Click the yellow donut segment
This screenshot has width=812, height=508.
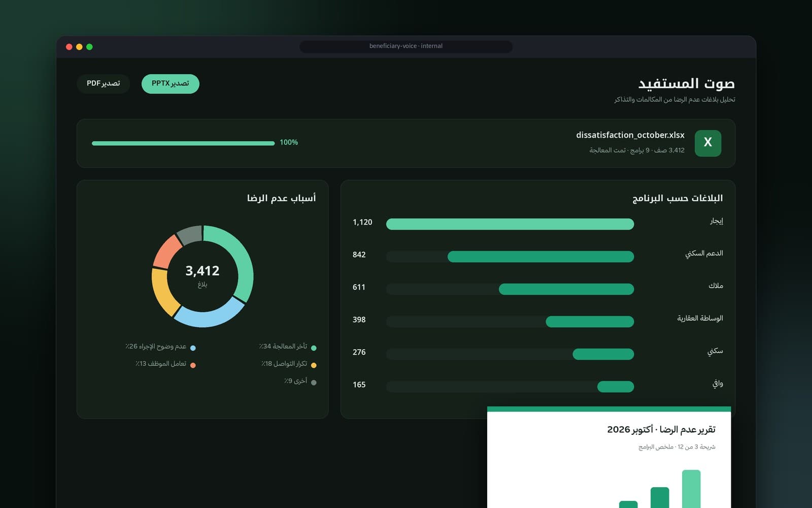(x=162, y=293)
